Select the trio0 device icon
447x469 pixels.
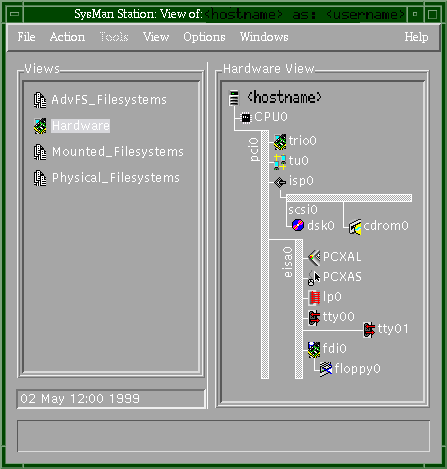[280, 141]
